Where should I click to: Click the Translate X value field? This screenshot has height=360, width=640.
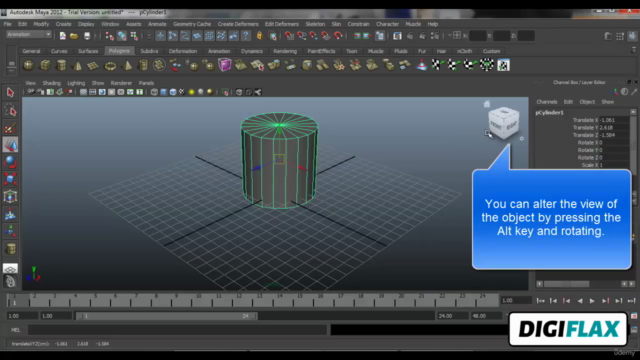pos(613,120)
